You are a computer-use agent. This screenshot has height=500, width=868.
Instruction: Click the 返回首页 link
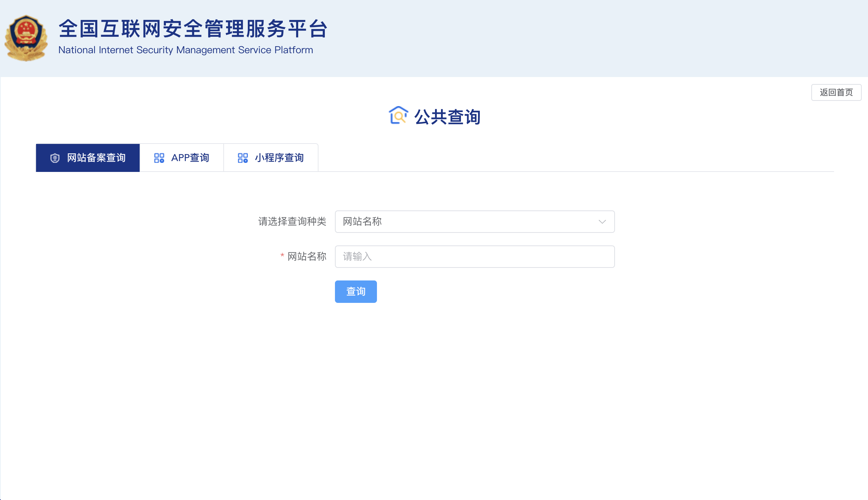coord(836,92)
